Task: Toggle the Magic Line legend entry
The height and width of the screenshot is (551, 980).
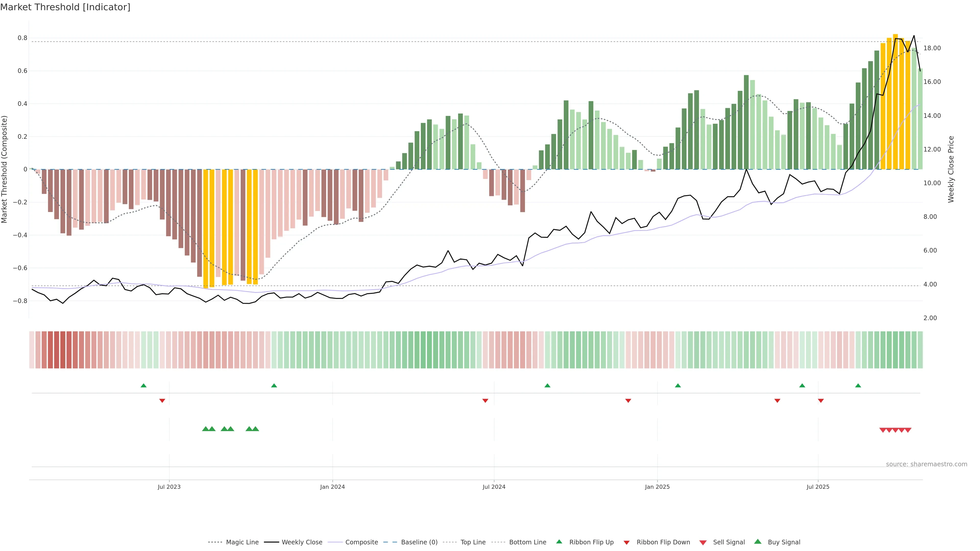Action: 242,542
